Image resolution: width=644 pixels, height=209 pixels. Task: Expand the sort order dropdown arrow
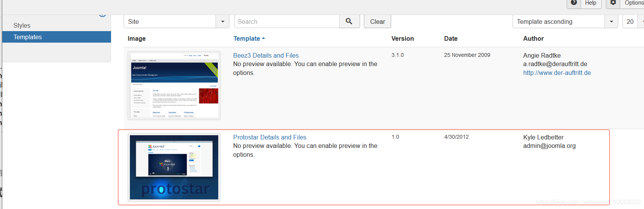pyautogui.click(x=611, y=22)
